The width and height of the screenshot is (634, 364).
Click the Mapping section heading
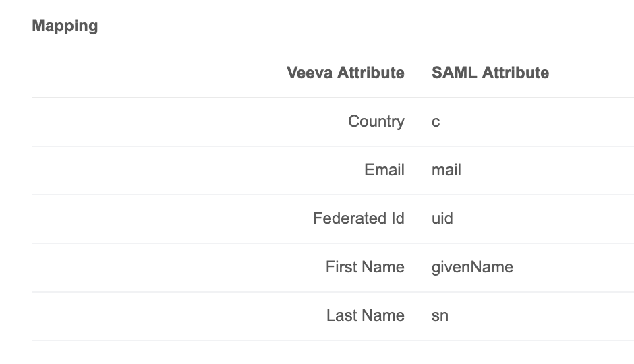tap(65, 26)
